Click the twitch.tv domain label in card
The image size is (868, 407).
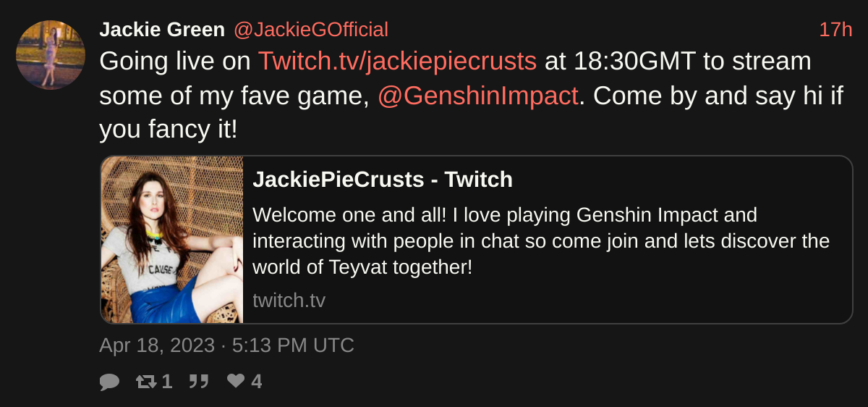(289, 301)
